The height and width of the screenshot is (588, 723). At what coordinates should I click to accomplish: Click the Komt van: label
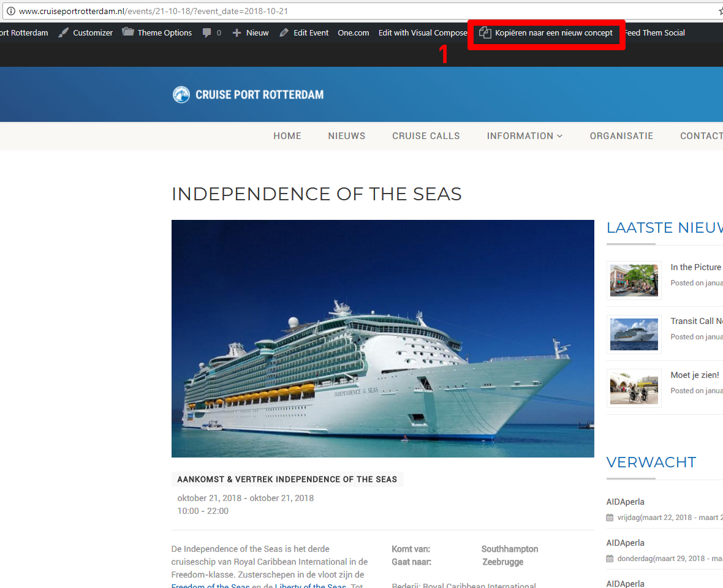411,549
